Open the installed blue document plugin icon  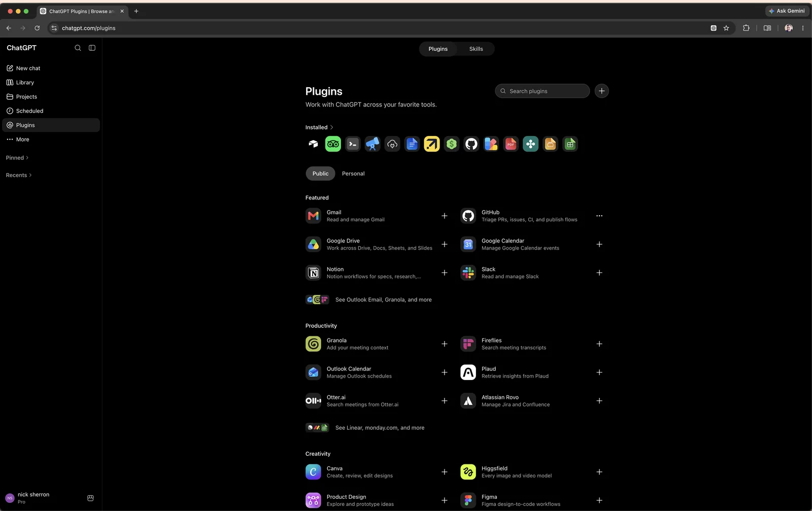(412, 144)
